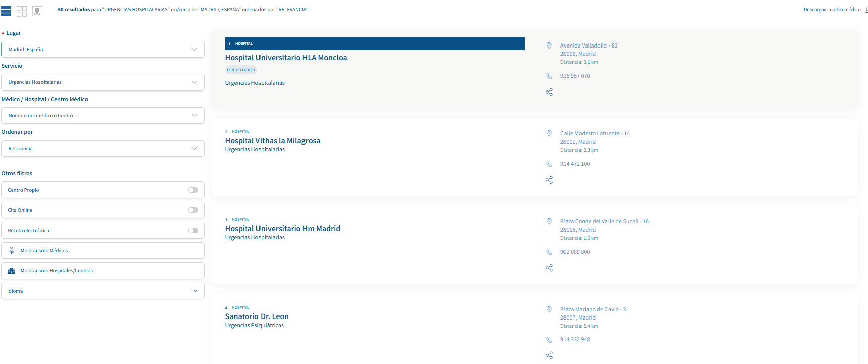The height and width of the screenshot is (364, 868).
Task: Toggle the Cita Online filter
Action: click(x=193, y=210)
